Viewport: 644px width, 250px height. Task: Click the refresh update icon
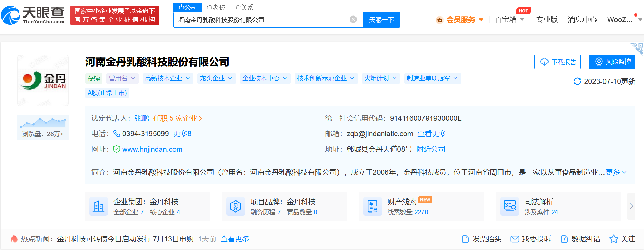577,81
